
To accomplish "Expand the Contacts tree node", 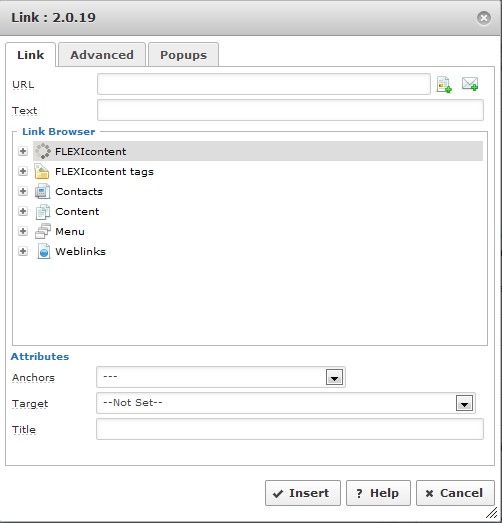I will tap(23, 191).
